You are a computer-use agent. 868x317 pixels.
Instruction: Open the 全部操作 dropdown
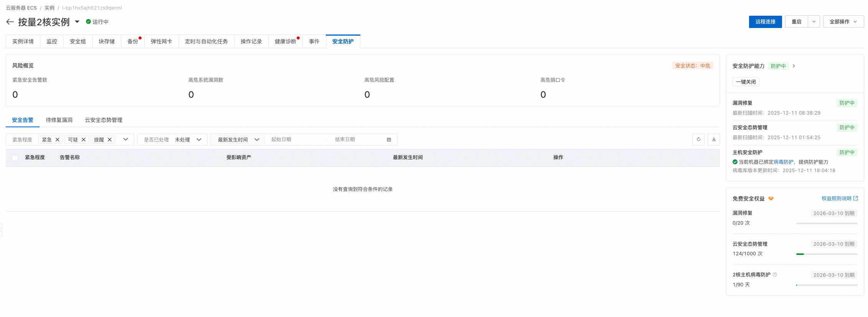(843, 22)
